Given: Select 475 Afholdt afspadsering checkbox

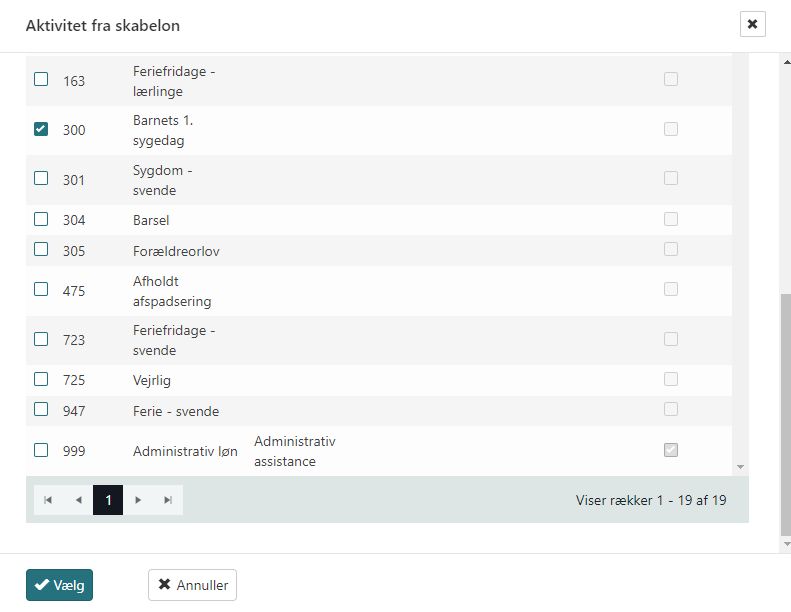Looking at the screenshot, I should (x=41, y=289).
